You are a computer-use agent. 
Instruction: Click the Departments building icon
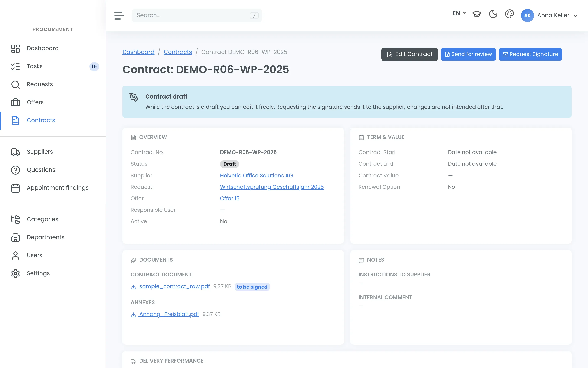click(x=15, y=237)
